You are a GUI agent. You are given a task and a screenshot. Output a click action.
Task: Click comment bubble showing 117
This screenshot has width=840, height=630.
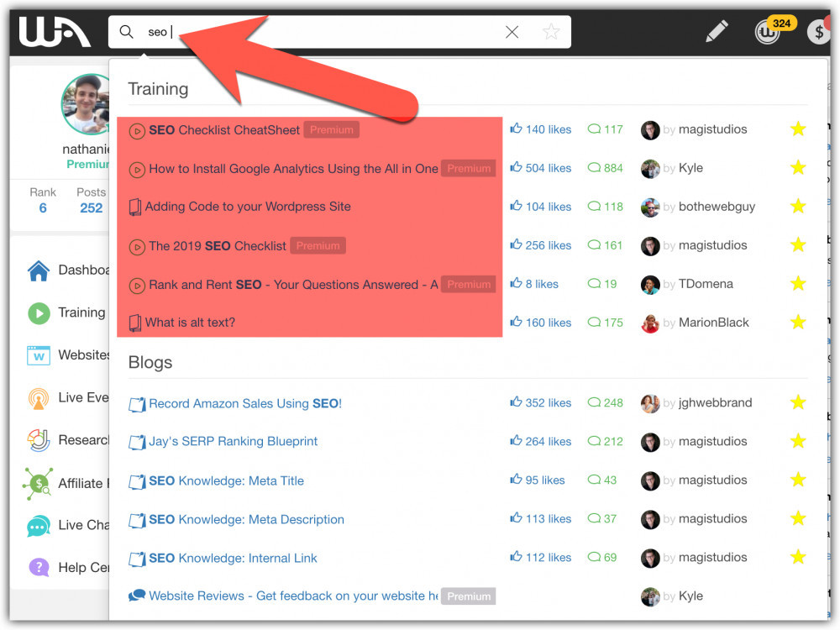coord(594,129)
